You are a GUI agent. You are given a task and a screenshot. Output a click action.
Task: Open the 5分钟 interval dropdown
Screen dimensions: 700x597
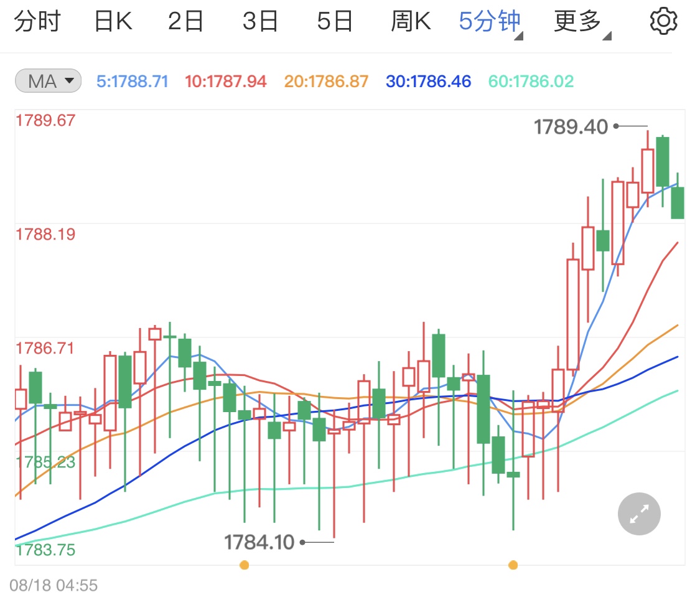(491, 22)
